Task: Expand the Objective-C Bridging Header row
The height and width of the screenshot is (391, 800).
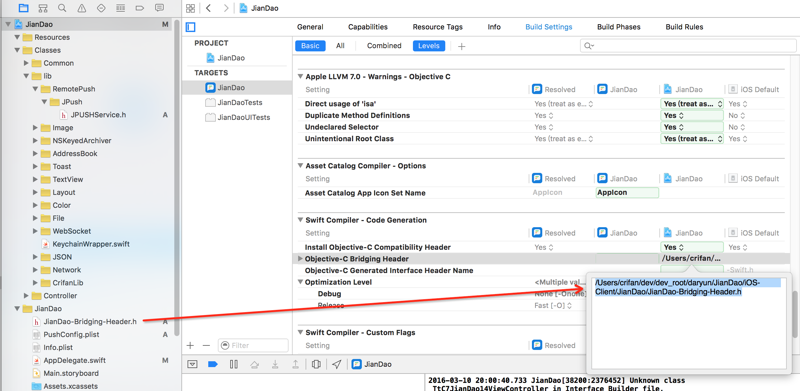Action: pyautogui.click(x=300, y=259)
